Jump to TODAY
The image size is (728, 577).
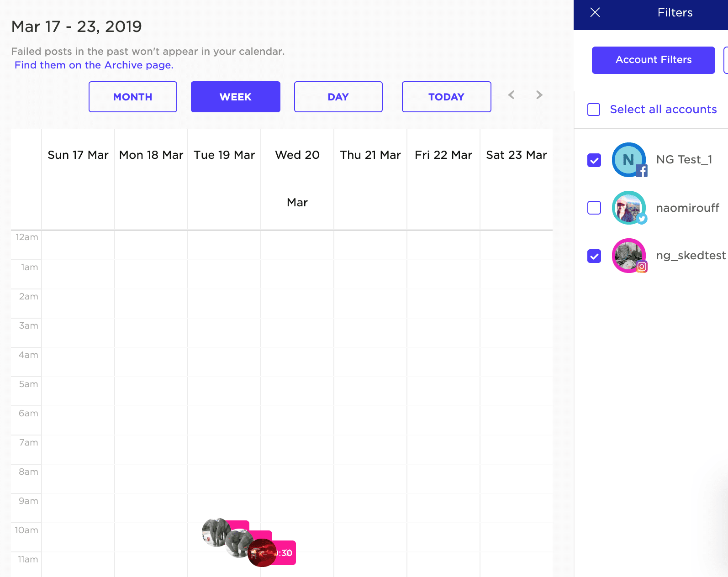click(x=447, y=97)
